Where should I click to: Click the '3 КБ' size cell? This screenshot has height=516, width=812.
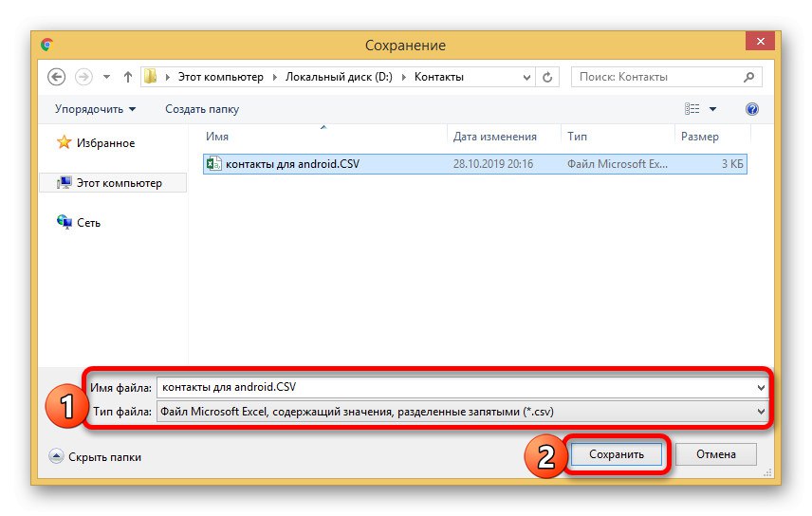coord(732,164)
